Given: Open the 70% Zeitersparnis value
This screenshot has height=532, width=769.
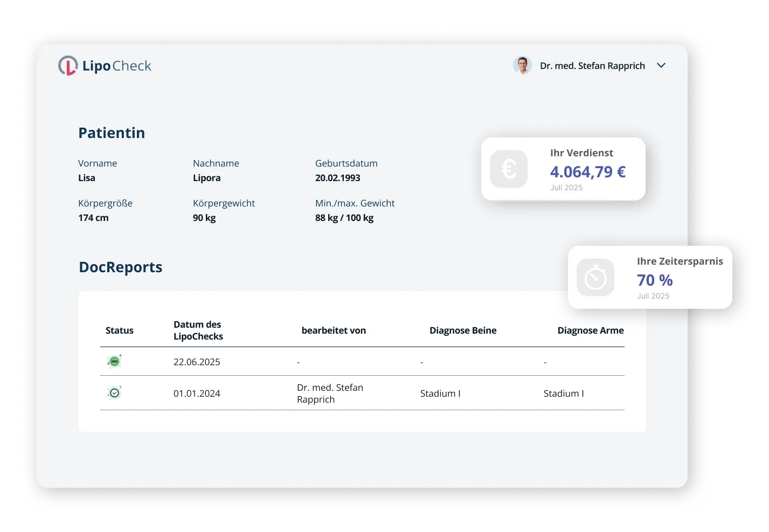Looking at the screenshot, I should [654, 280].
